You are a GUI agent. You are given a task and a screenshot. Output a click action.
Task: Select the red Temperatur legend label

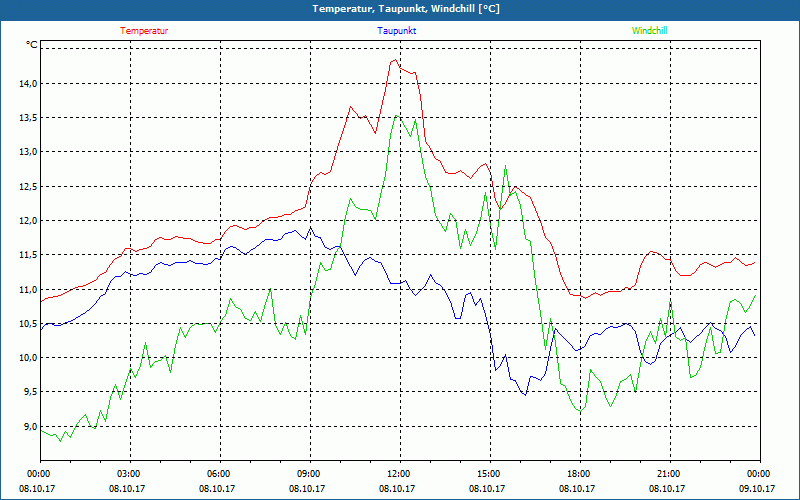(144, 31)
